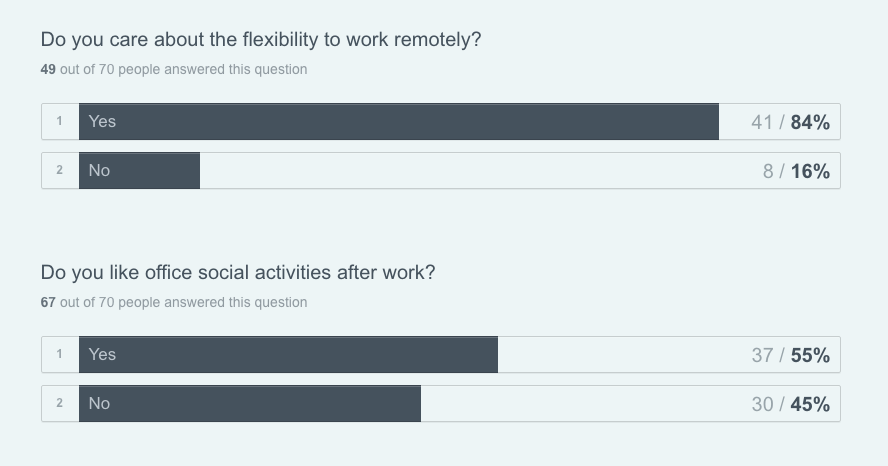The width and height of the screenshot is (888, 466).
Task: Click the "37 / 55%" result value
Action: [790, 354]
